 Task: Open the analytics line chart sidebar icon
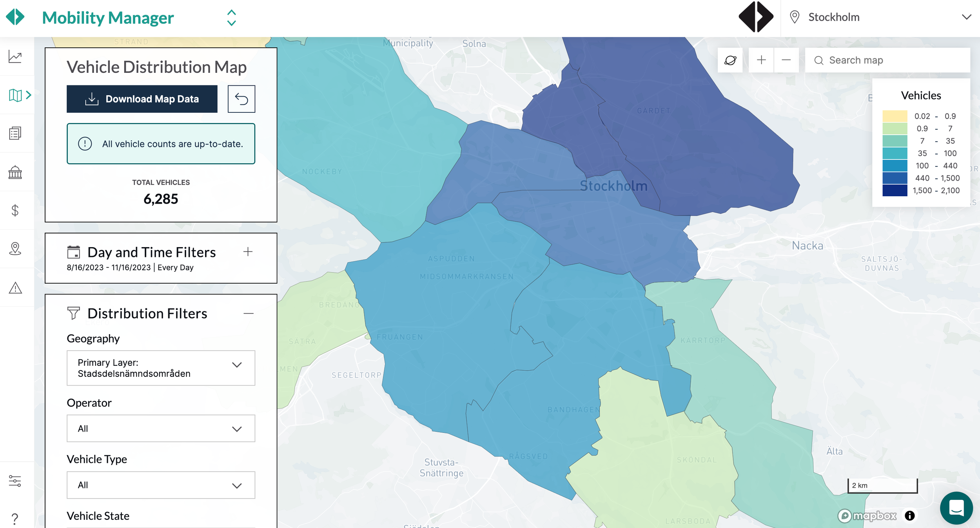pyautogui.click(x=15, y=57)
